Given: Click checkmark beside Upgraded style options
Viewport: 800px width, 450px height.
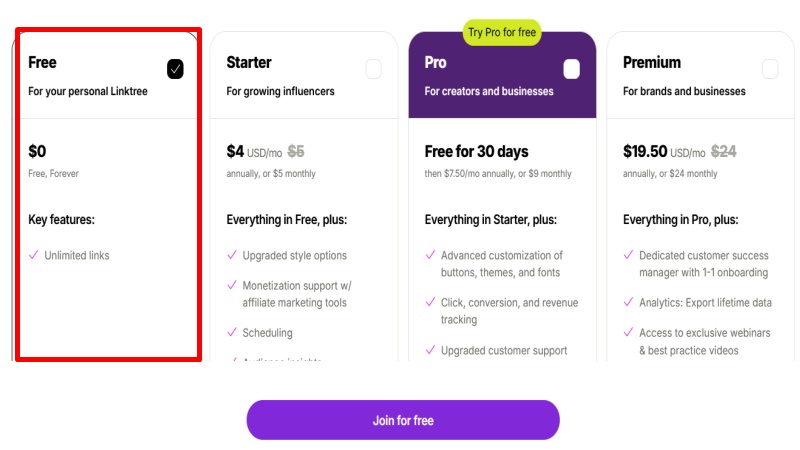Looking at the screenshot, I should point(232,256).
